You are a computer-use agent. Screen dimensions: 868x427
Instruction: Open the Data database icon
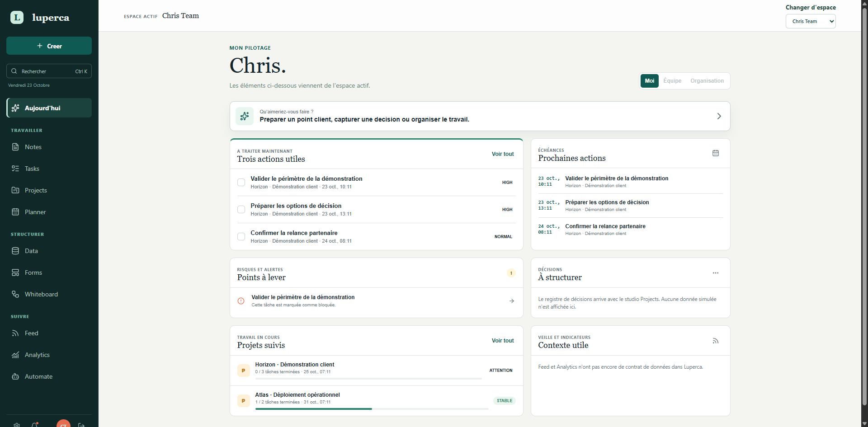(x=15, y=251)
